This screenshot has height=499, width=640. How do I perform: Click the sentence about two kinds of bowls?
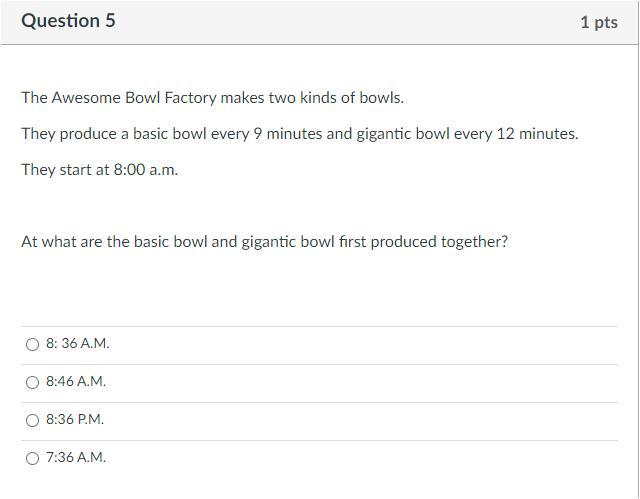tap(212, 98)
